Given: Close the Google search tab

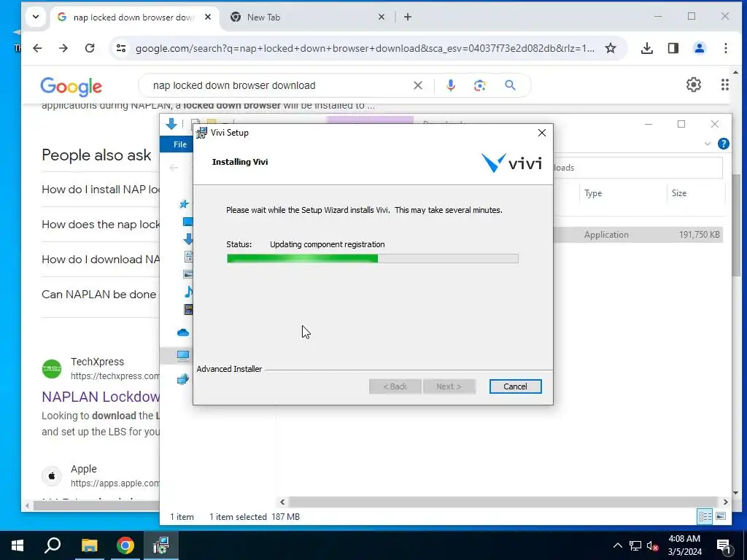Looking at the screenshot, I should coord(208,17).
